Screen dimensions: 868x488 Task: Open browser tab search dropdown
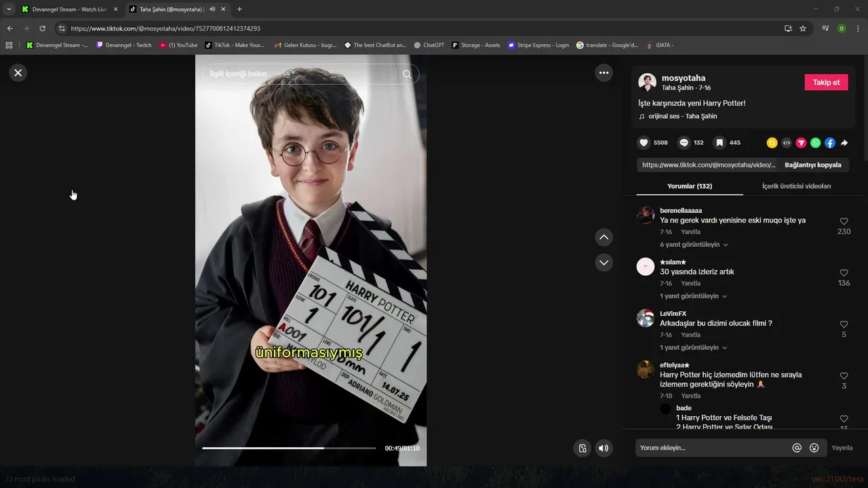pyautogui.click(x=8, y=9)
